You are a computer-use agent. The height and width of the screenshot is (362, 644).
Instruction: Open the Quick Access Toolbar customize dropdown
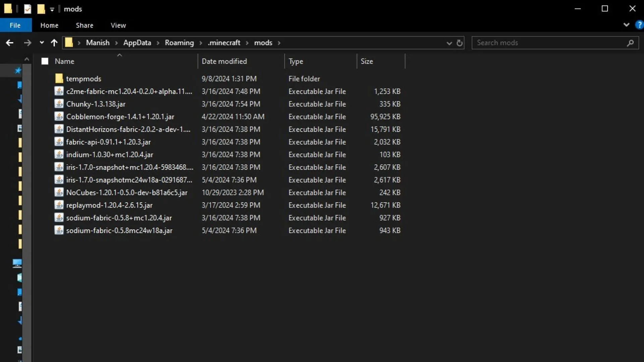click(52, 9)
